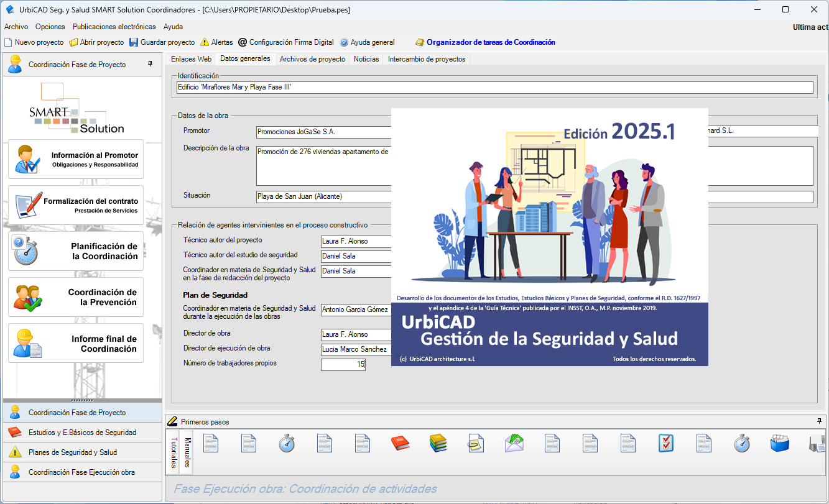Open Ayuda general help icon
Viewport: 829px width, 504px height.
(344, 42)
